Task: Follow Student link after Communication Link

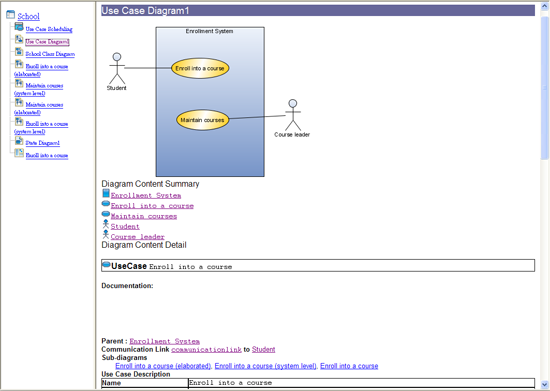Action: (x=263, y=349)
